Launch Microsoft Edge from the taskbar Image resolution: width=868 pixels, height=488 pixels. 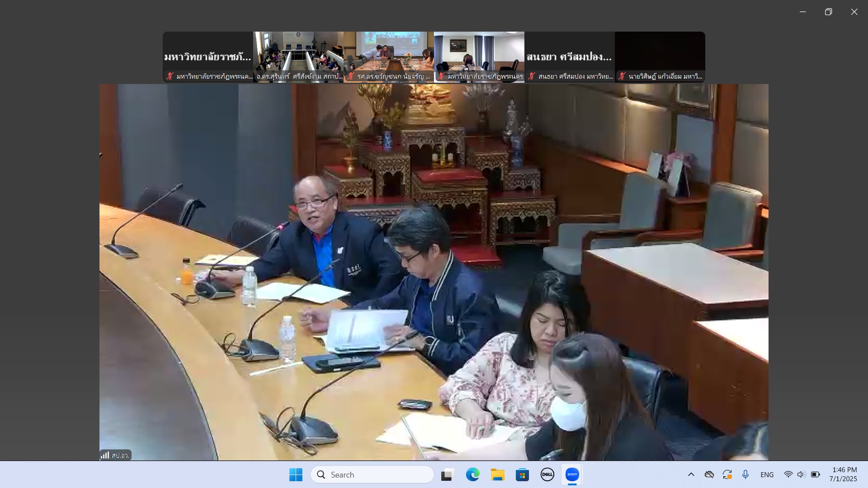[x=472, y=474]
